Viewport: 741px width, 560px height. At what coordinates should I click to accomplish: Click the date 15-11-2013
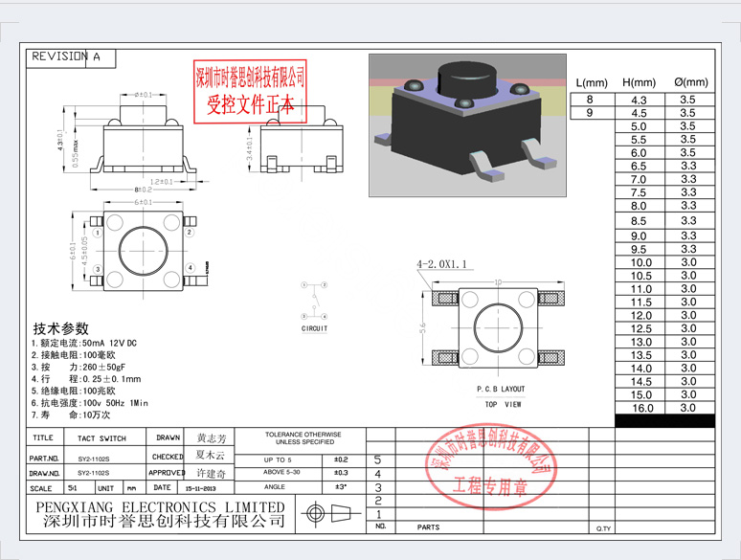[200, 488]
